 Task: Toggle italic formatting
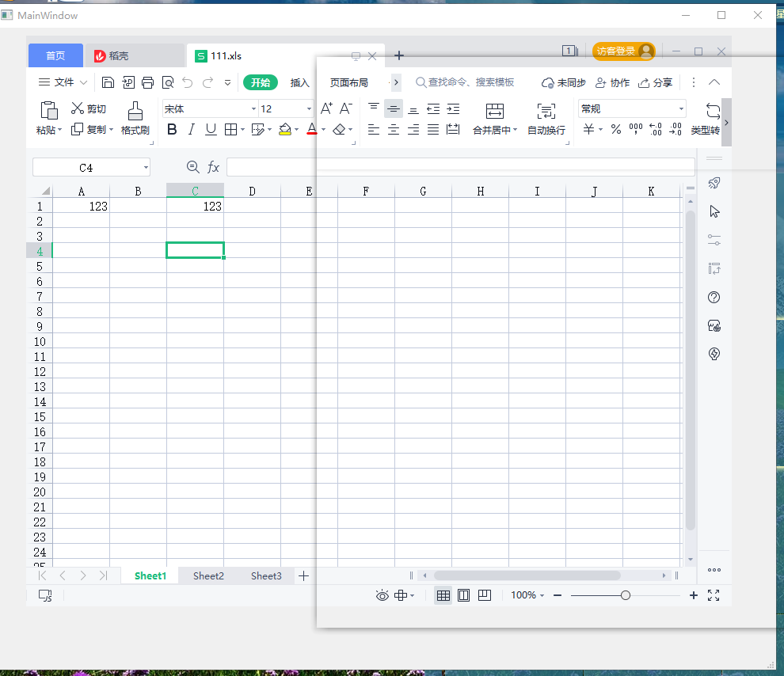[191, 129]
